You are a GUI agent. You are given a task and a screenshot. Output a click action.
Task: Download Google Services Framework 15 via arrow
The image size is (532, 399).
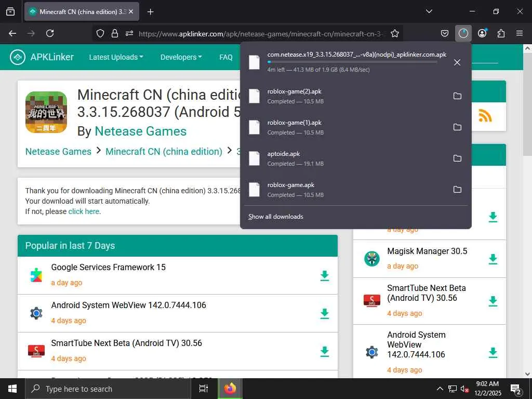pos(325,275)
